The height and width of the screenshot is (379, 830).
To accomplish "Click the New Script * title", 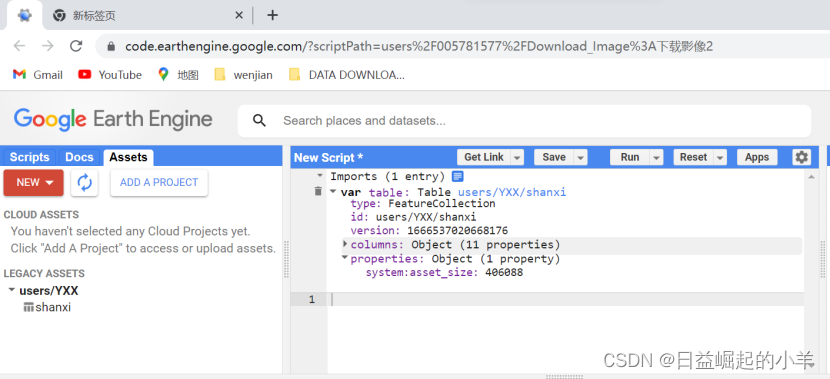I will (x=328, y=158).
